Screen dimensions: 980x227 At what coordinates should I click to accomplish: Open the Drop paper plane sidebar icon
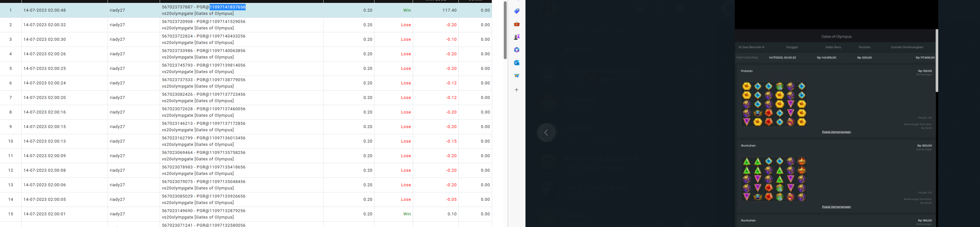(x=516, y=76)
